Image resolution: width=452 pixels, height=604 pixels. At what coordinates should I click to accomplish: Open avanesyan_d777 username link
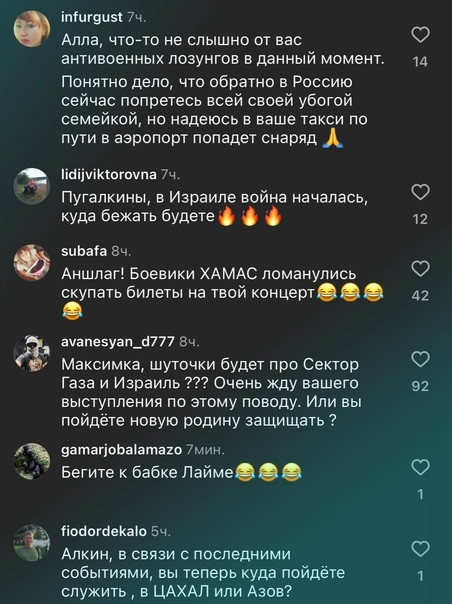pos(118,342)
